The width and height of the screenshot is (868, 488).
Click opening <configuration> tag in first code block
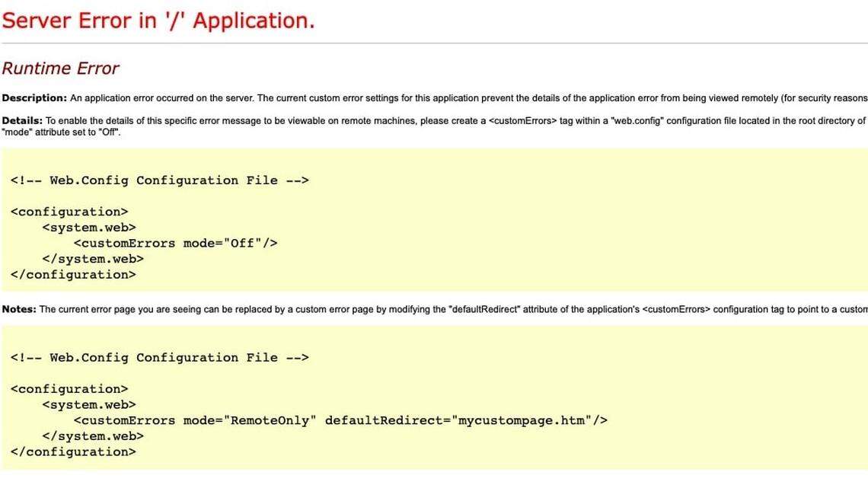coord(69,212)
